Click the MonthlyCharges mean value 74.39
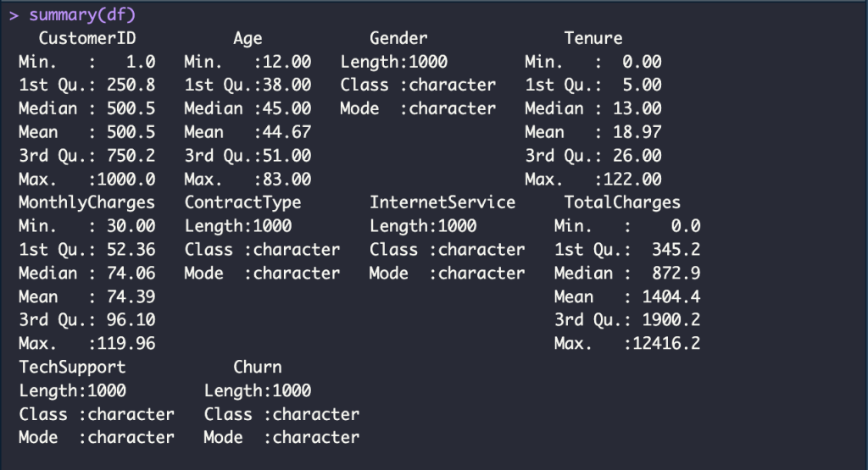The width and height of the screenshot is (868, 470). (x=131, y=296)
